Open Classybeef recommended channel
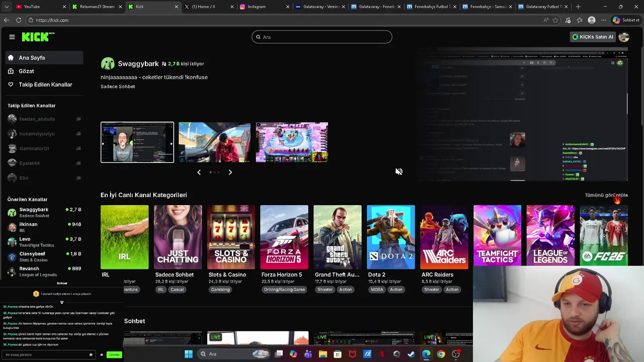This screenshot has width=644, height=362. 44,256
